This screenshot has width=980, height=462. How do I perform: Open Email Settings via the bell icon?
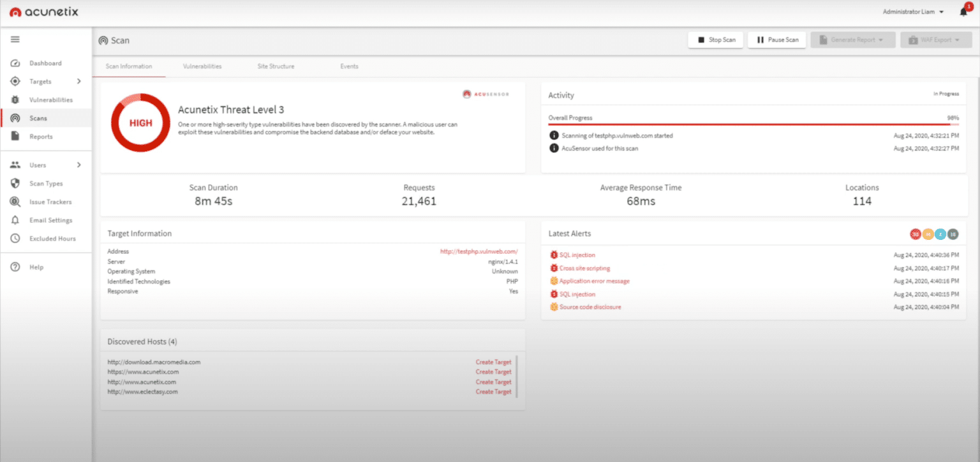pos(15,220)
